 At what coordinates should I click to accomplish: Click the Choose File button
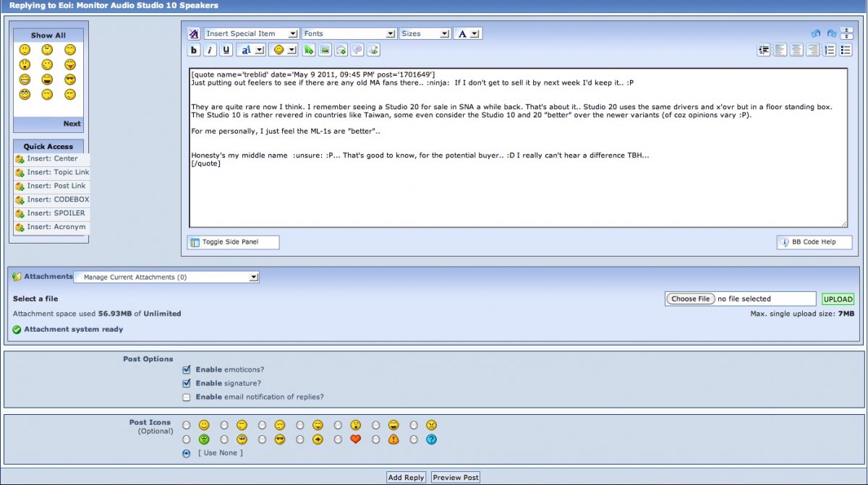point(690,299)
